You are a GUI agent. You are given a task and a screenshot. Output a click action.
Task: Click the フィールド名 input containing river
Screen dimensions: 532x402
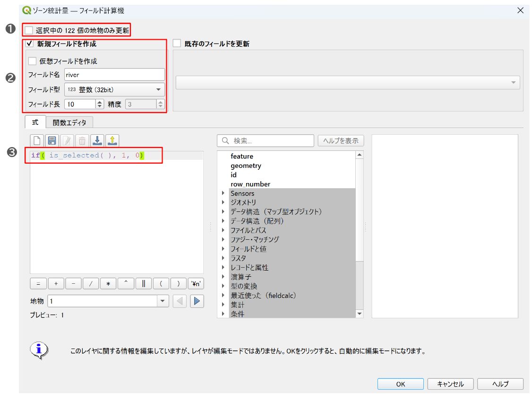click(114, 75)
